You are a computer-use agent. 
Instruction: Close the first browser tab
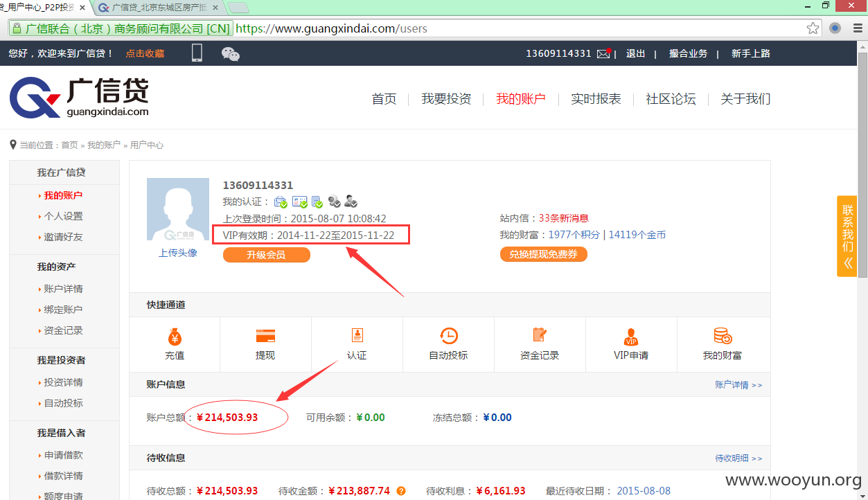pyautogui.click(x=82, y=8)
